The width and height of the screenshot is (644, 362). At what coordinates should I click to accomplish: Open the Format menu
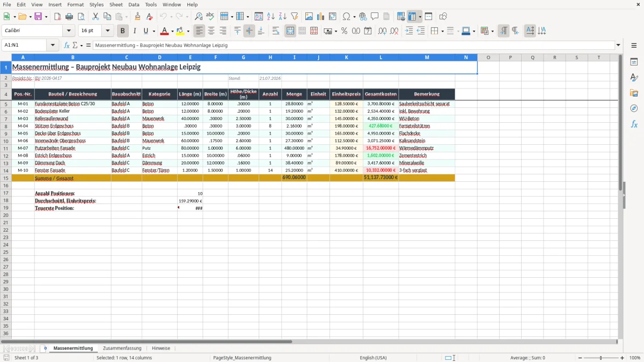[x=75, y=4]
